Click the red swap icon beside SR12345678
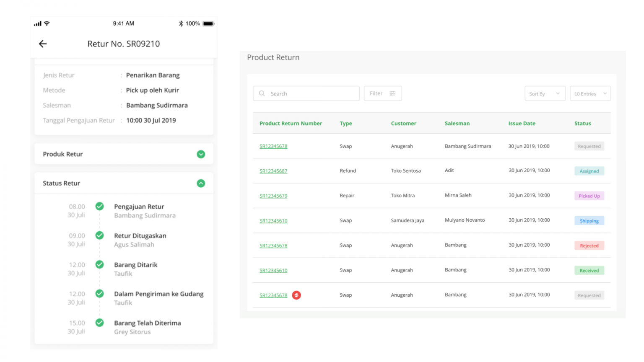 coord(296,295)
